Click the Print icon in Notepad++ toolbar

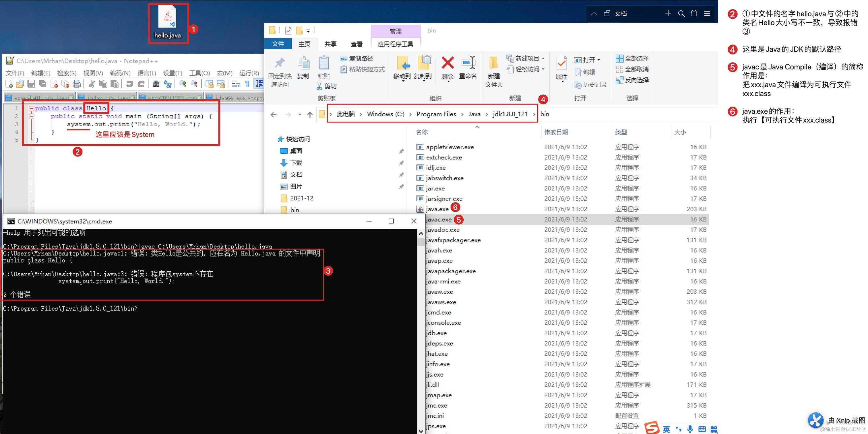point(77,84)
